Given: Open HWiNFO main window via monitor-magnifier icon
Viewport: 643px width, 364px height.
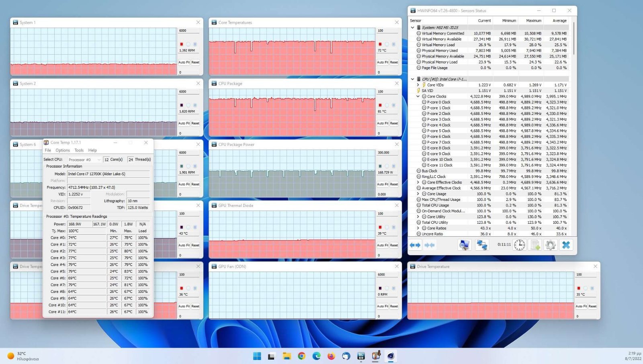Looking at the screenshot, I should coord(465,245).
